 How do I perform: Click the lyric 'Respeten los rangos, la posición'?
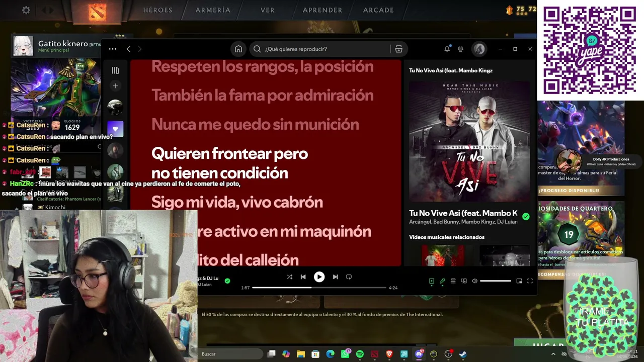(x=262, y=66)
